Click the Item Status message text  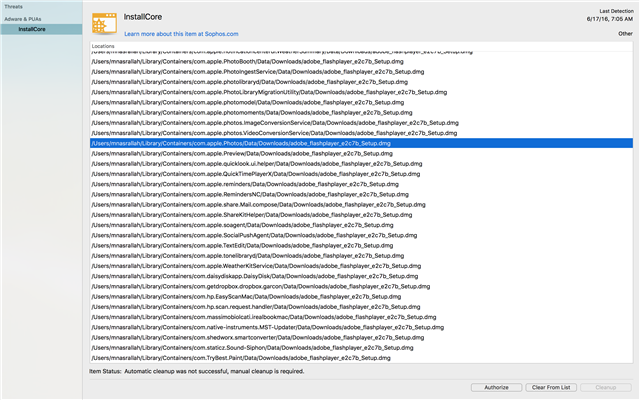tap(214, 371)
